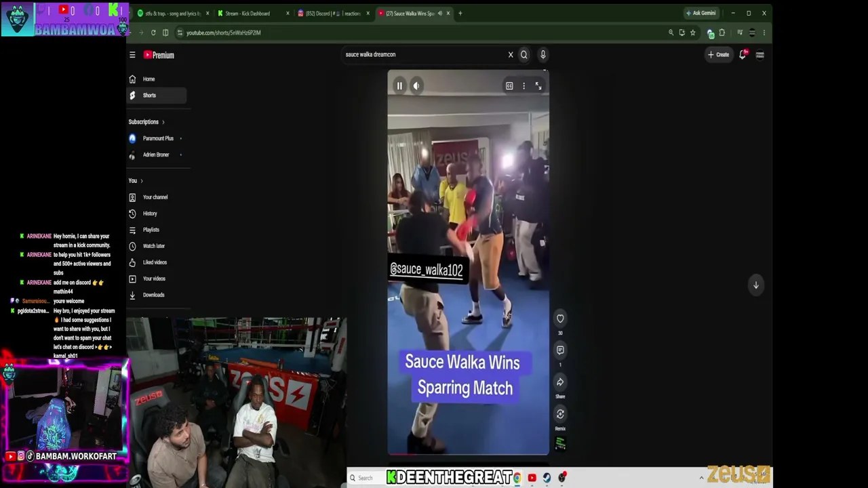Open History in the sidebar
Image resolution: width=868 pixels, height=488 pixels.
(157, 213)
